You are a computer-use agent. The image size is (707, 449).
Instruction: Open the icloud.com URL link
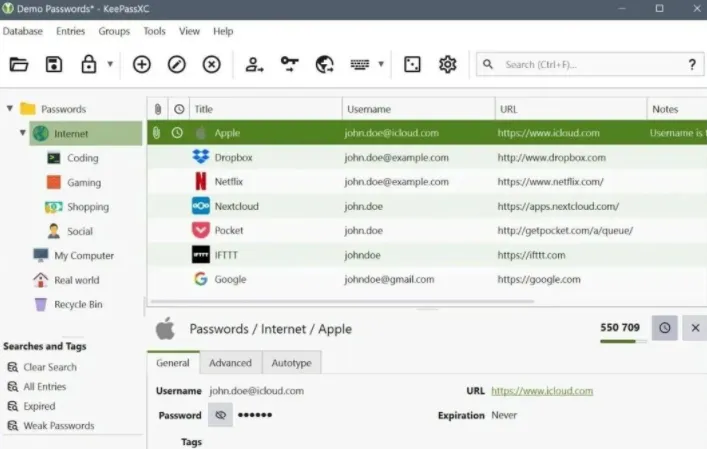542,391
